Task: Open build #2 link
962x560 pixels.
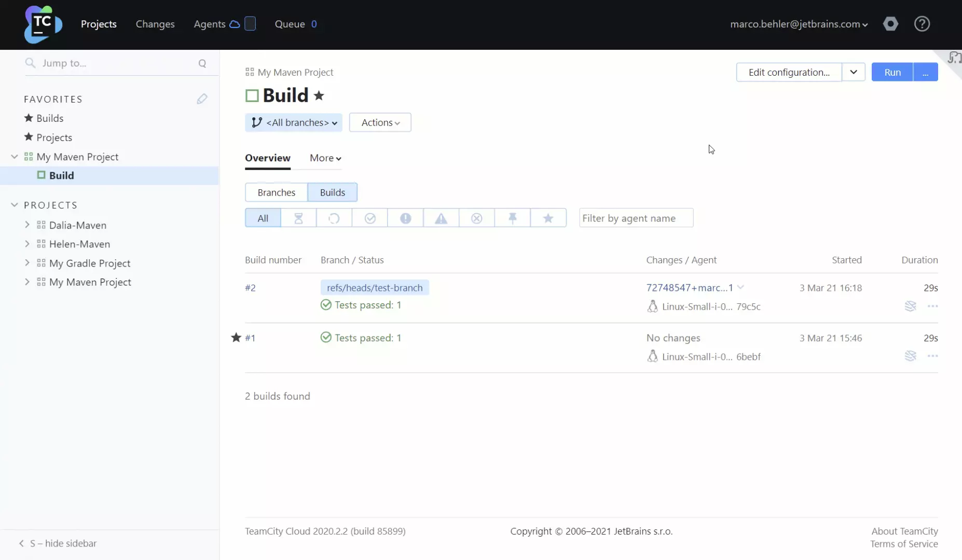Action: click(250, 288)
